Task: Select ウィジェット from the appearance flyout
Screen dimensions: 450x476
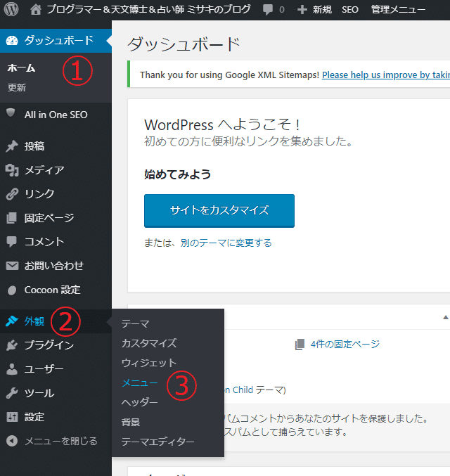Action: (x=148, y=363)
